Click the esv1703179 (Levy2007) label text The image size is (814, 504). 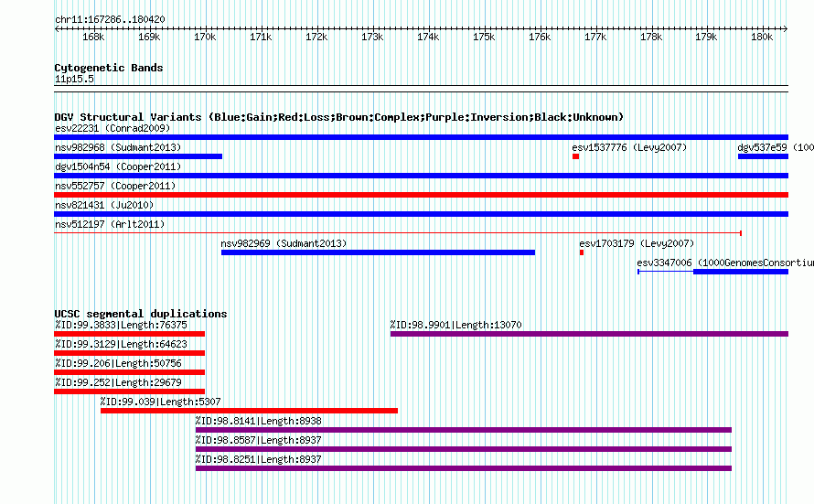637,243
